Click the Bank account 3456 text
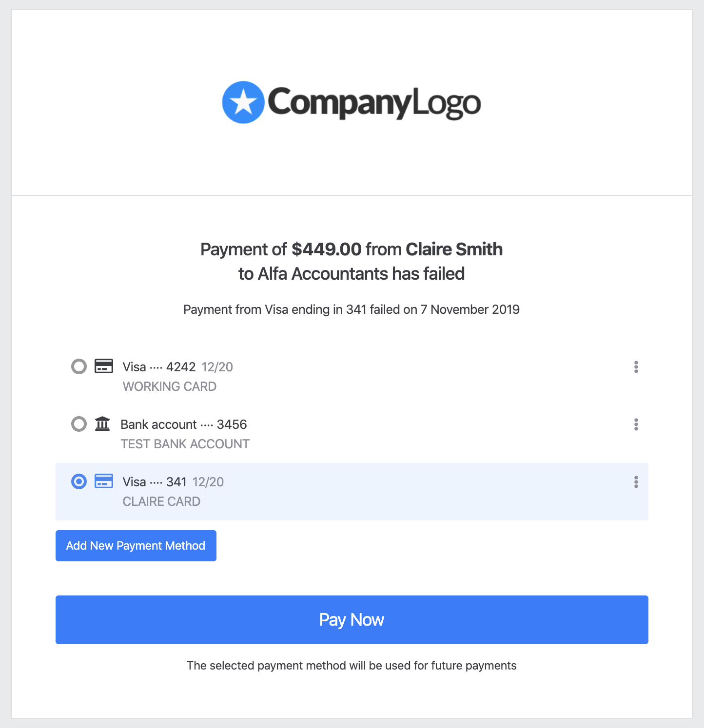Image resolution: width=704 pixels, height=728 pixels. coord(184,424)
